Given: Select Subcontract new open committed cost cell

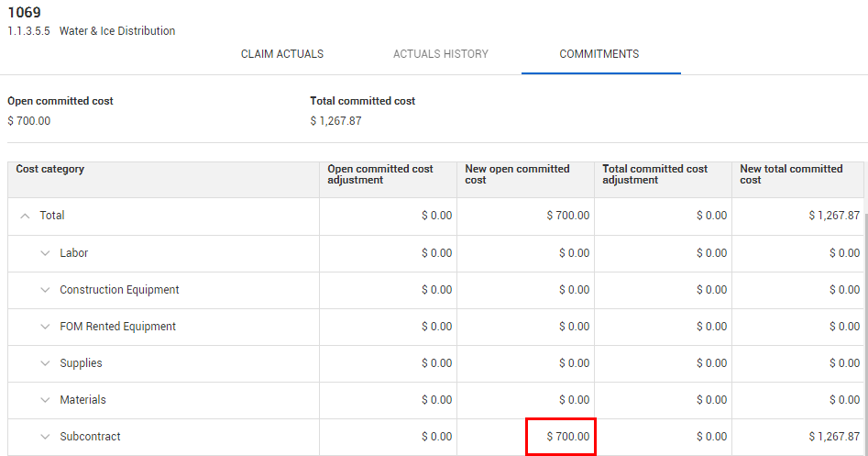Looking at the screenshot, I should coord(561,437).
